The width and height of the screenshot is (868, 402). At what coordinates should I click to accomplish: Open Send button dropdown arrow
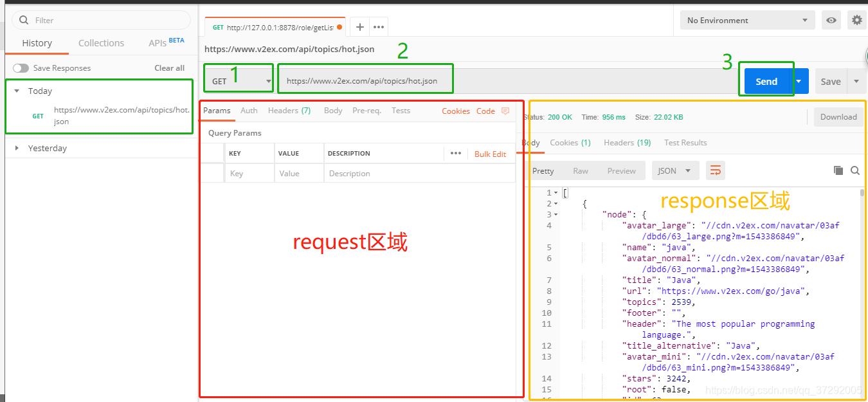coord(799,82)
